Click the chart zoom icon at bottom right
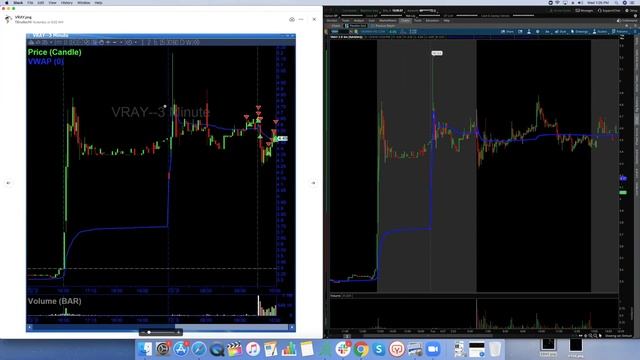The image size is (640, 360). 595,336
